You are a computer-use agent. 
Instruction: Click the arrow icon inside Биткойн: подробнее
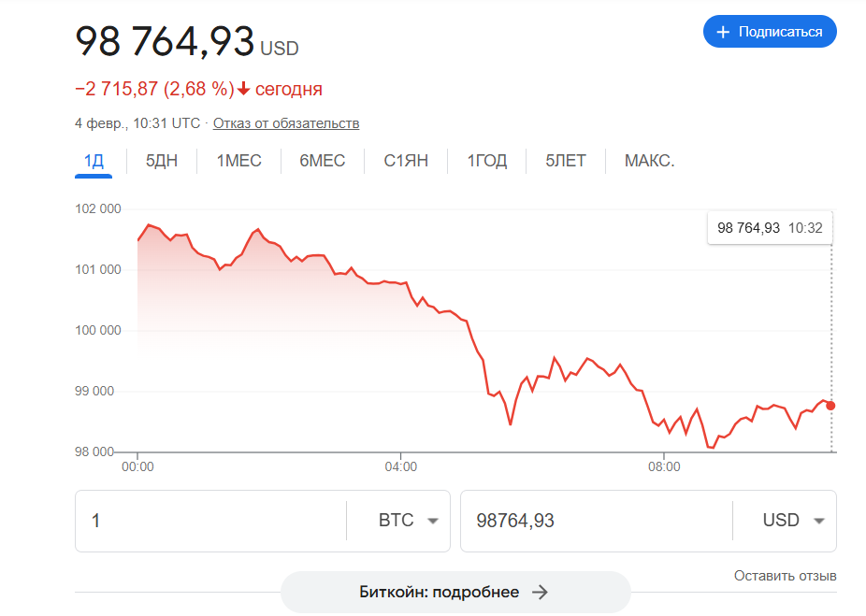[539, 592]
